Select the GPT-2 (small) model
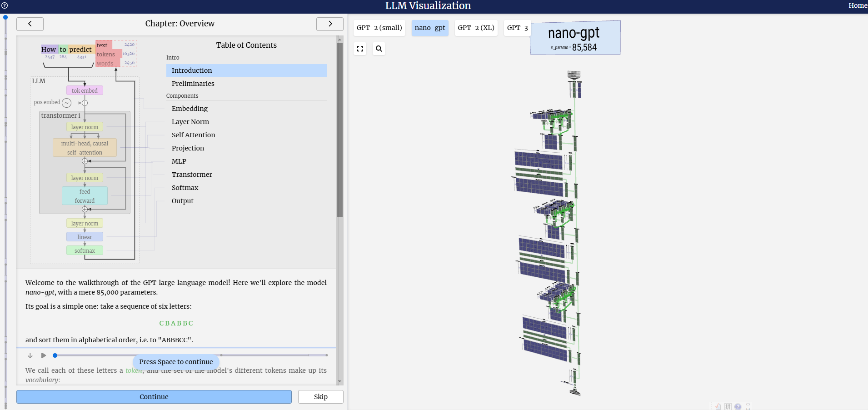This screenshot has width=868, height=410. 379,28
